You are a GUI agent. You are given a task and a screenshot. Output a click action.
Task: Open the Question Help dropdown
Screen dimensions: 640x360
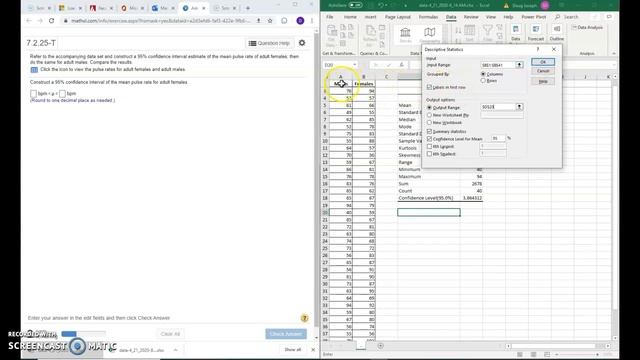[x=269, y=43]
